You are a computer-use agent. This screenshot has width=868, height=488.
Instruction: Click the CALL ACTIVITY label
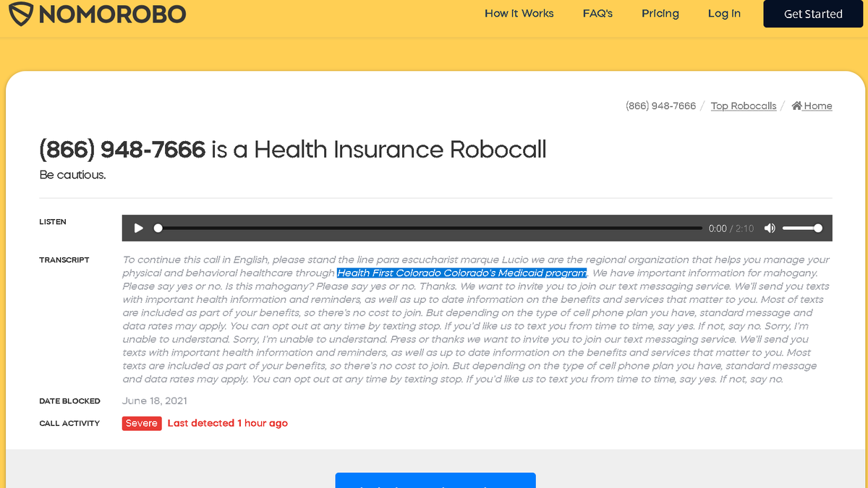(x=69, y=423)
